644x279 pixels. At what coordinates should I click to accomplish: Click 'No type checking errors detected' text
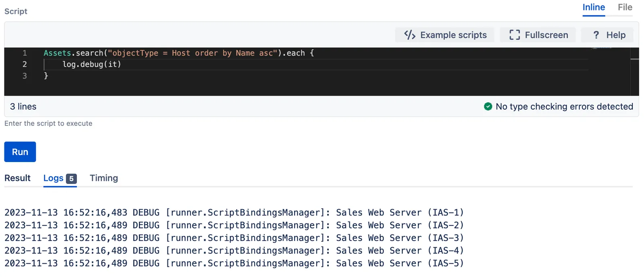coord(564,107)
